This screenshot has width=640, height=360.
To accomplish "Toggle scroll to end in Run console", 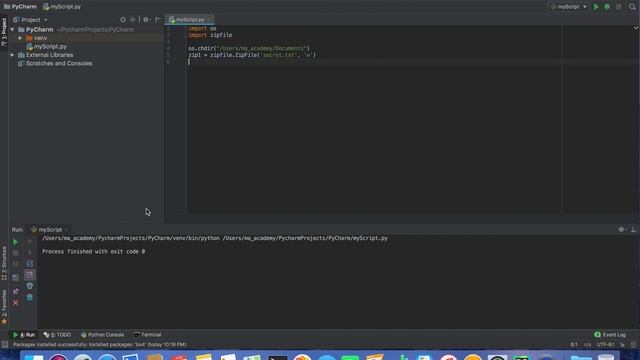I will (29, 275).
